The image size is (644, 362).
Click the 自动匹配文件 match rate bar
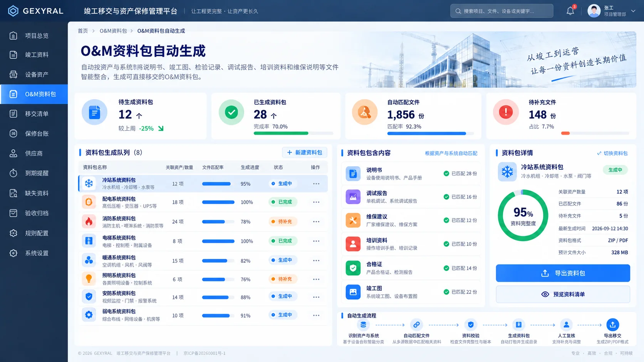[x=431, y=133]
